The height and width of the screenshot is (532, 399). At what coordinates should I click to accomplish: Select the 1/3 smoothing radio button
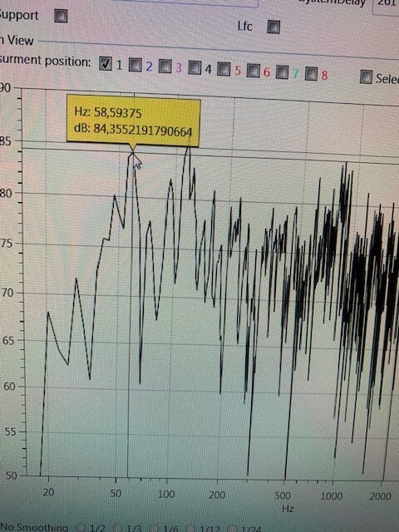(117, 528)
